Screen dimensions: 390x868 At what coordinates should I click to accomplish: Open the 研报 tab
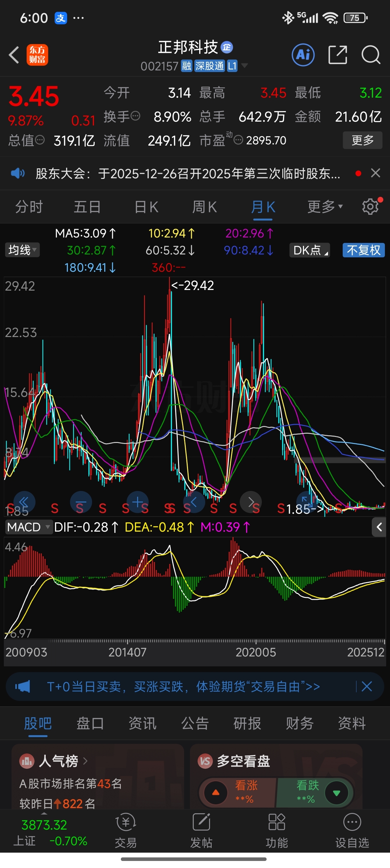(247, 723)
